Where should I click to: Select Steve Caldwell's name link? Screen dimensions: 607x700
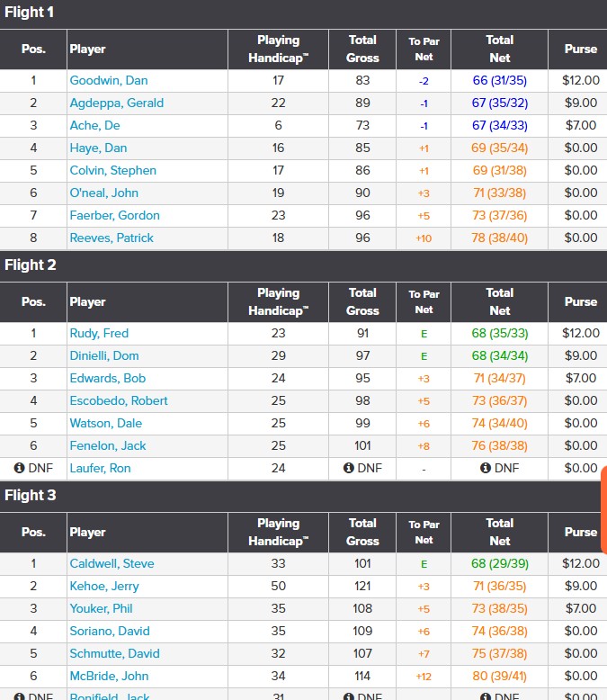[112, 563]
